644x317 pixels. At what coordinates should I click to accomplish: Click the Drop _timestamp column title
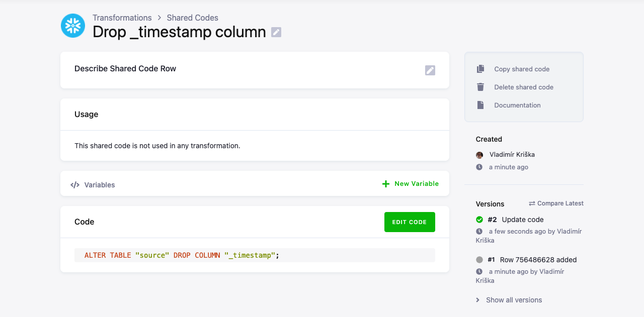(179, 32)
